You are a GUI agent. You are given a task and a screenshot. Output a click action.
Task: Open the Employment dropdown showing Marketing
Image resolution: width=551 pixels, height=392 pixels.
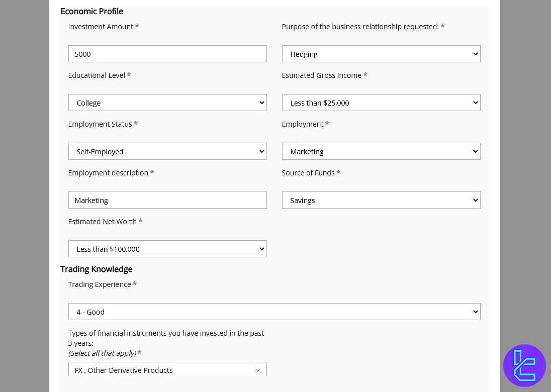click(381, 151)
